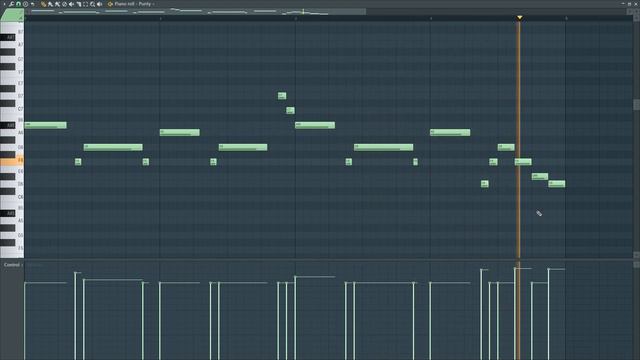This screenshot has width=640, height=360.
Task: Select the highest note in the pattern
Action: coord(282,96)
